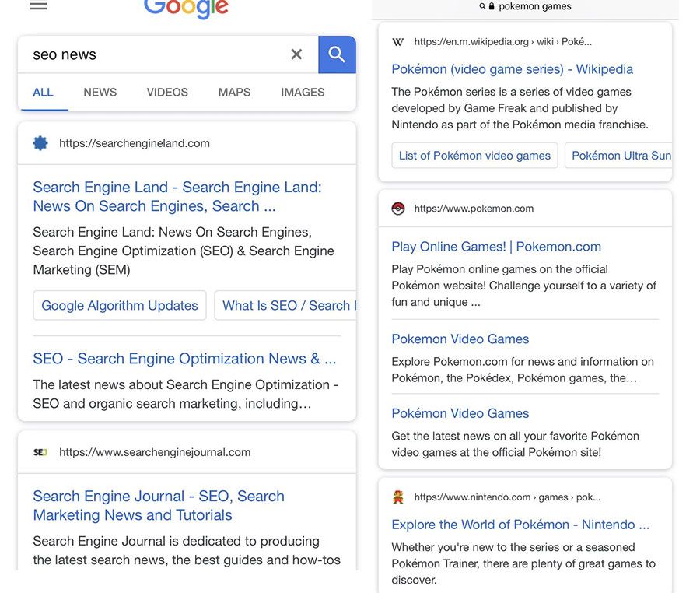This screenshot has height=593, width=700.
Task: Click the Search Engine Land site favicon
Action: point(40,142)
